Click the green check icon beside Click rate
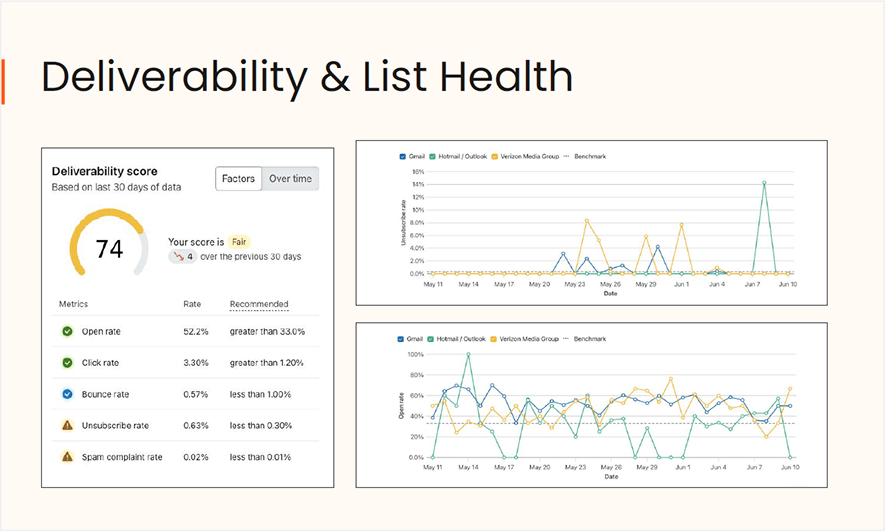 point(68,362)
